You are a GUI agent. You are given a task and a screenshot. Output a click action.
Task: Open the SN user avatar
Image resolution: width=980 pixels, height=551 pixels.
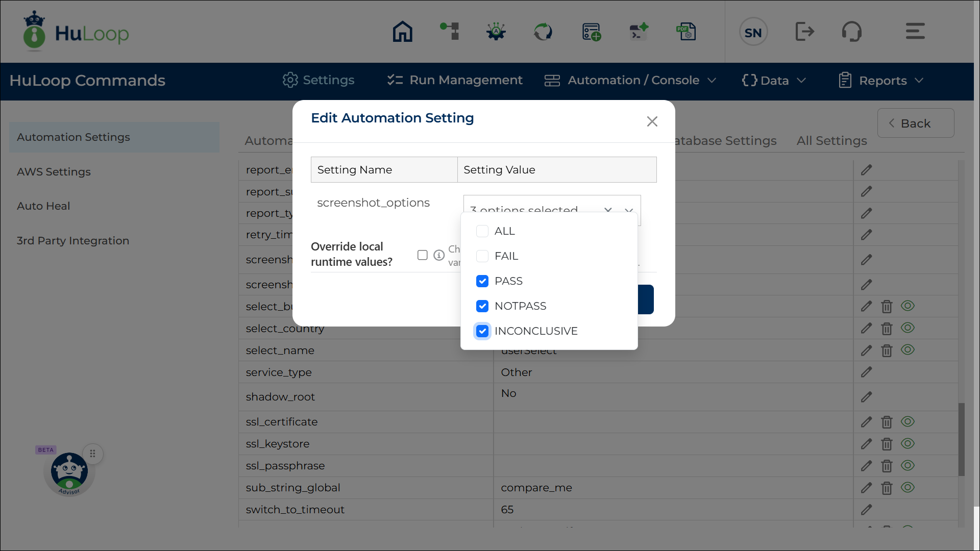pyautogui.click(x=753, y=32)
